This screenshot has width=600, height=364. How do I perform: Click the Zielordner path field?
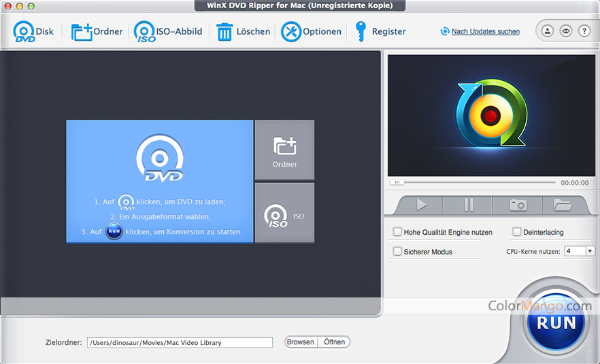pyautogui.click(x=180, y=342)
